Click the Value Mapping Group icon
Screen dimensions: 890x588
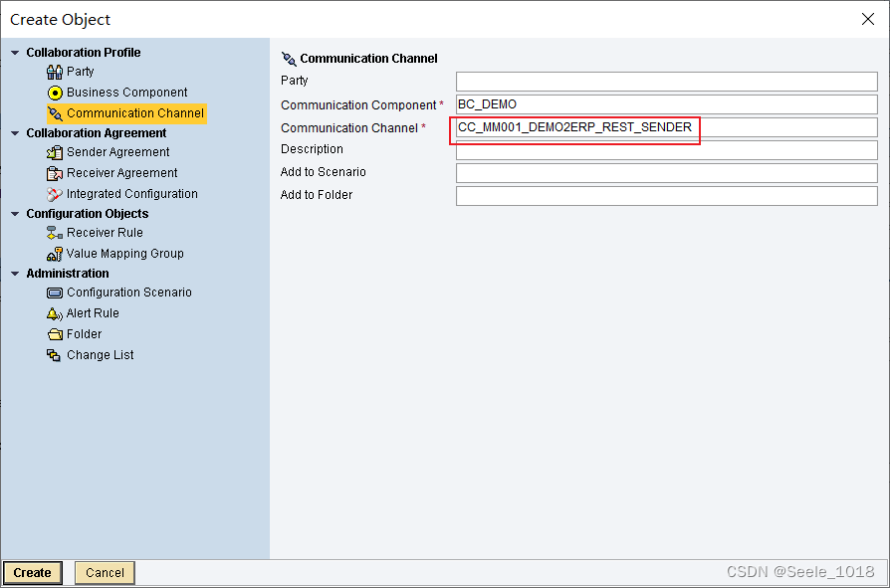tap(55, 254)
